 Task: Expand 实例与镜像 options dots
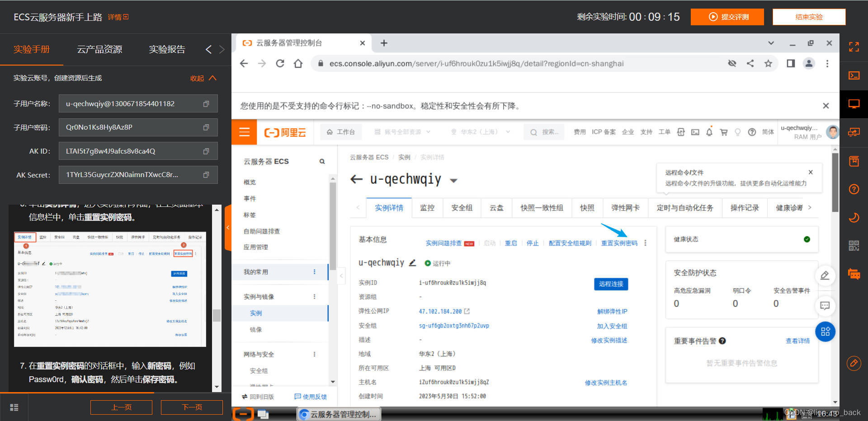point(314,297)
